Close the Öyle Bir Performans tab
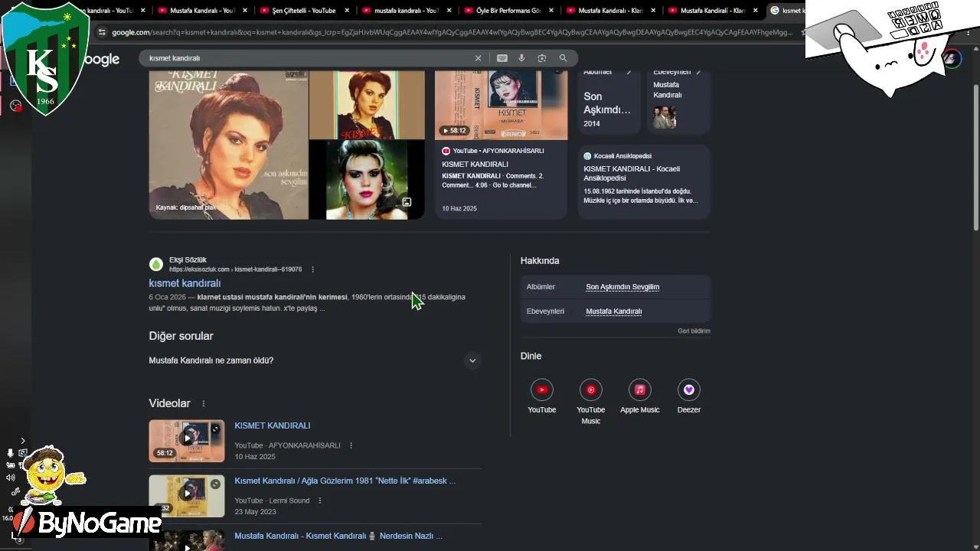 coord(551,11)
